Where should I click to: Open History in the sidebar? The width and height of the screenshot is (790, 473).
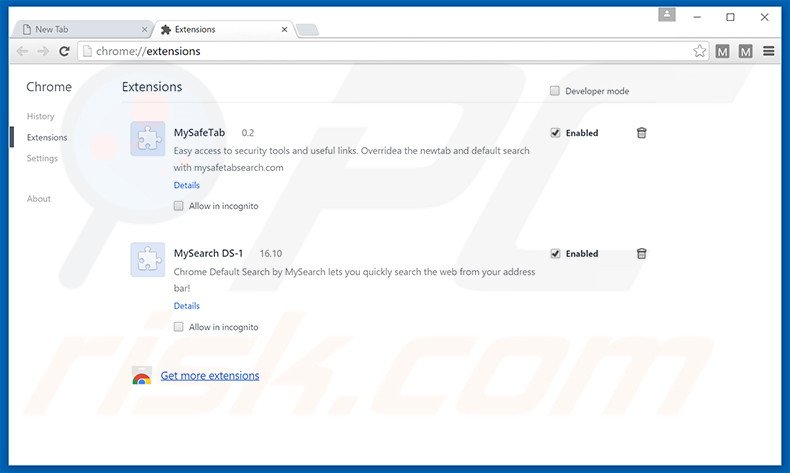[x=40, y=116]
